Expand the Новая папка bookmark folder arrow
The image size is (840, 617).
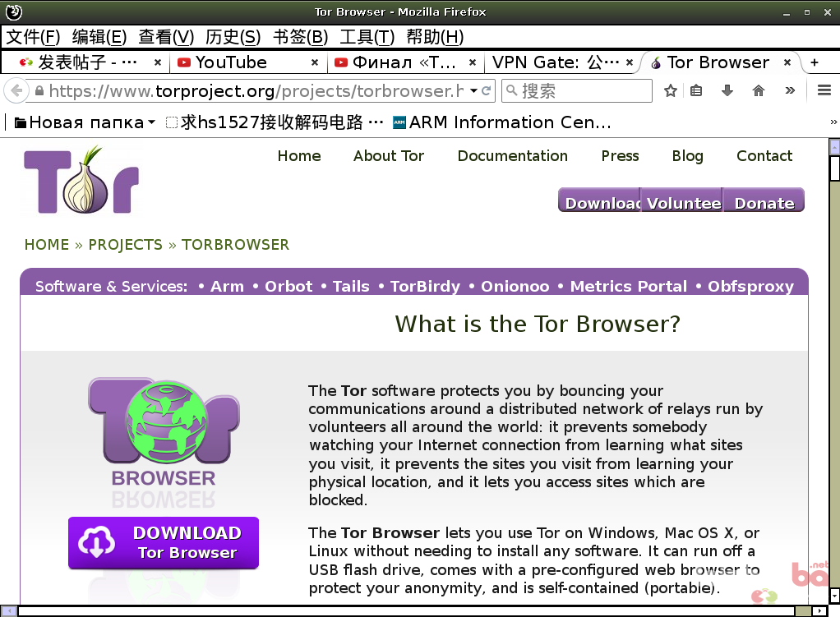[151, 122]
